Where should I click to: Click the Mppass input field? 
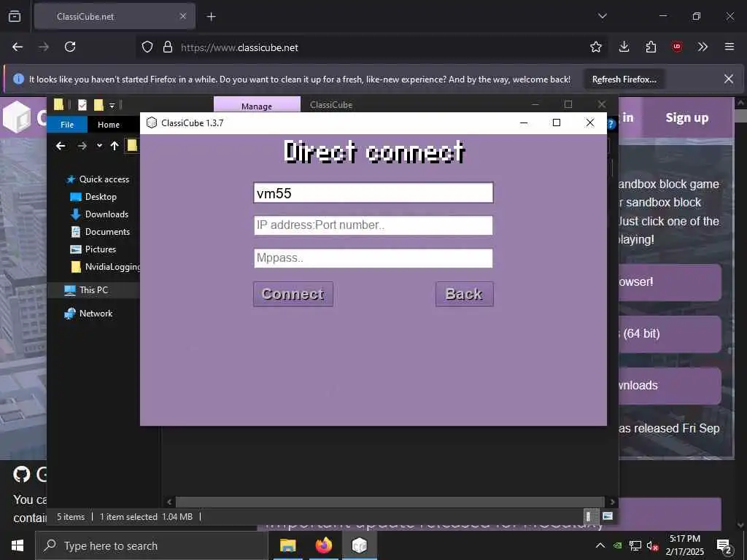[373, 258]
